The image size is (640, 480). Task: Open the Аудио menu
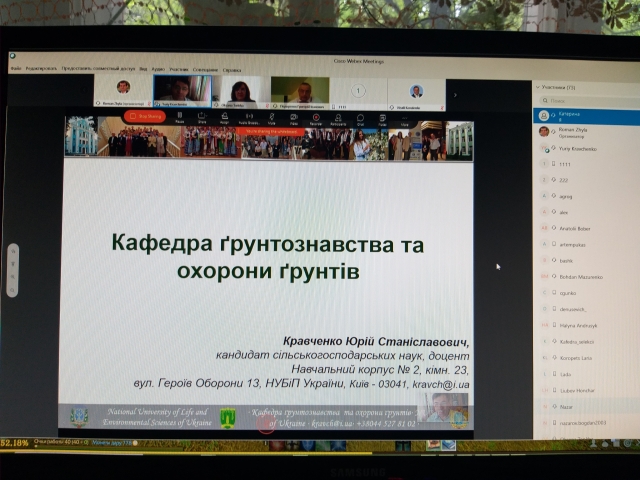click(x=156, y=70)
